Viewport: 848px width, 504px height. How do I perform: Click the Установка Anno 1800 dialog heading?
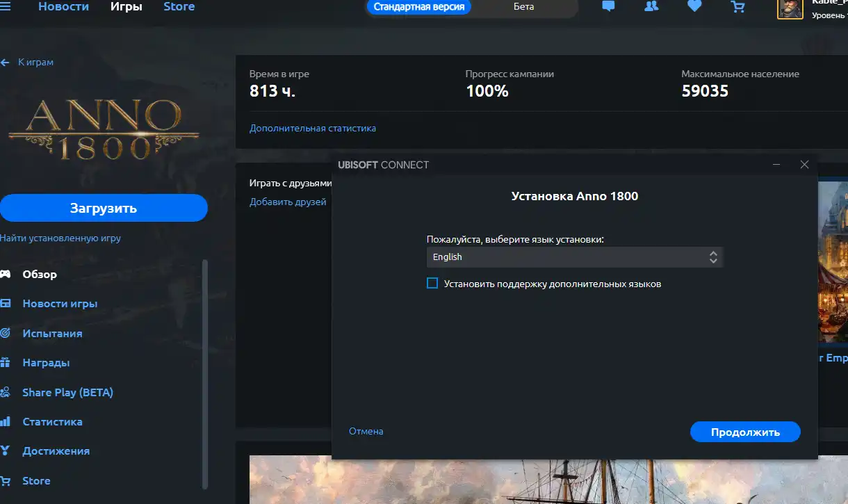575,196
